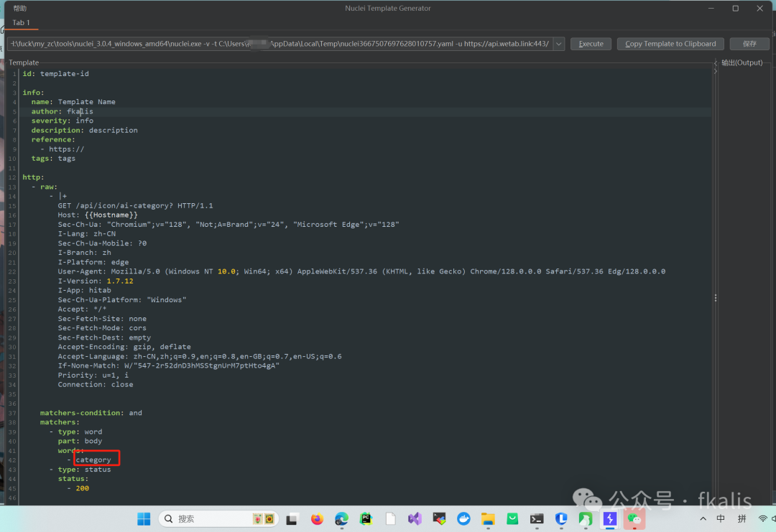Viewport: 776px width, 532px height.
Task: Click the nuclei command input field
Action: click(x=280, y=44)
